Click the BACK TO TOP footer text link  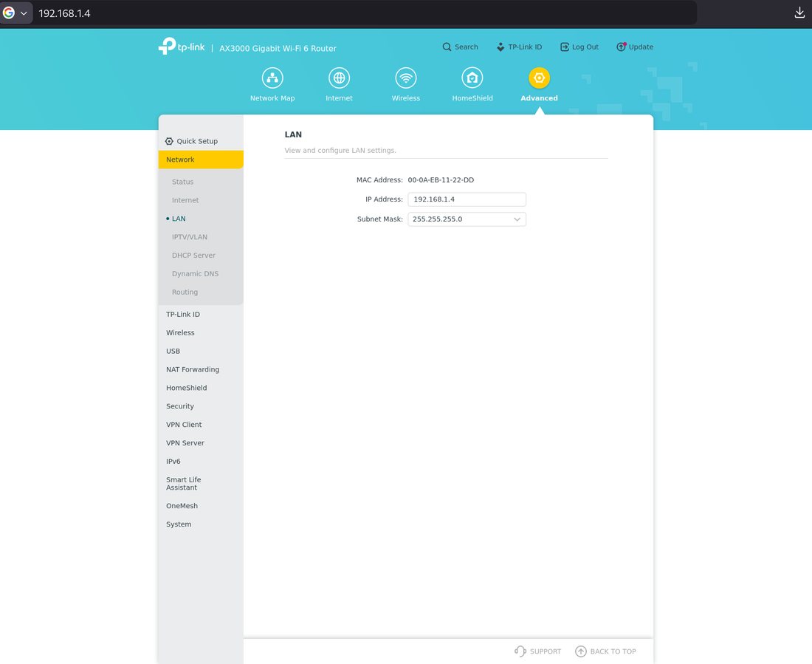(613, 651)
